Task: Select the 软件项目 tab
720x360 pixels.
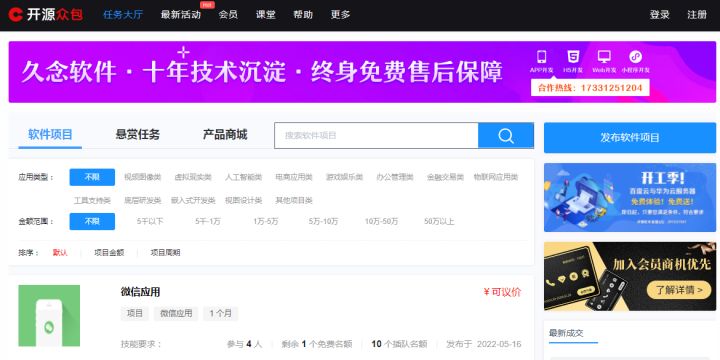Action: click(50, 135)
